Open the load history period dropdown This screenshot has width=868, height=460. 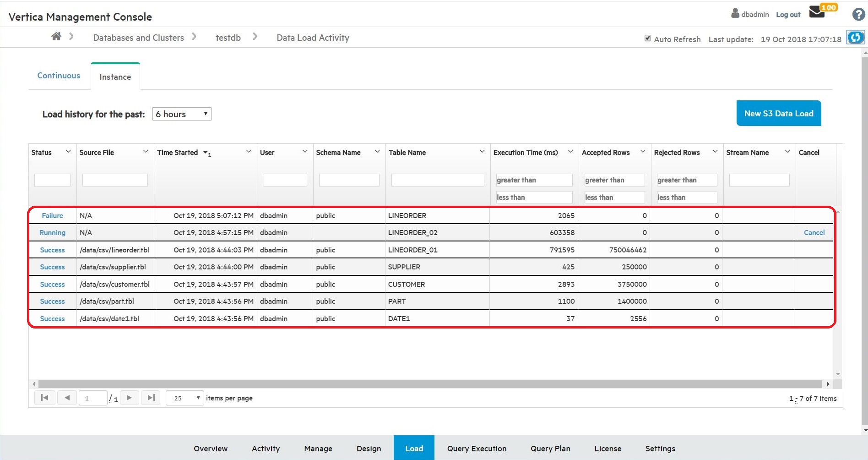(182, 114)
